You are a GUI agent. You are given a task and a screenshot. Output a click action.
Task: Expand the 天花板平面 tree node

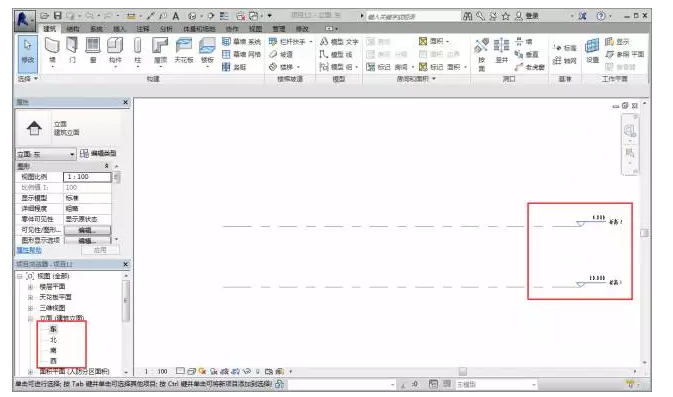tap(30, 297)
